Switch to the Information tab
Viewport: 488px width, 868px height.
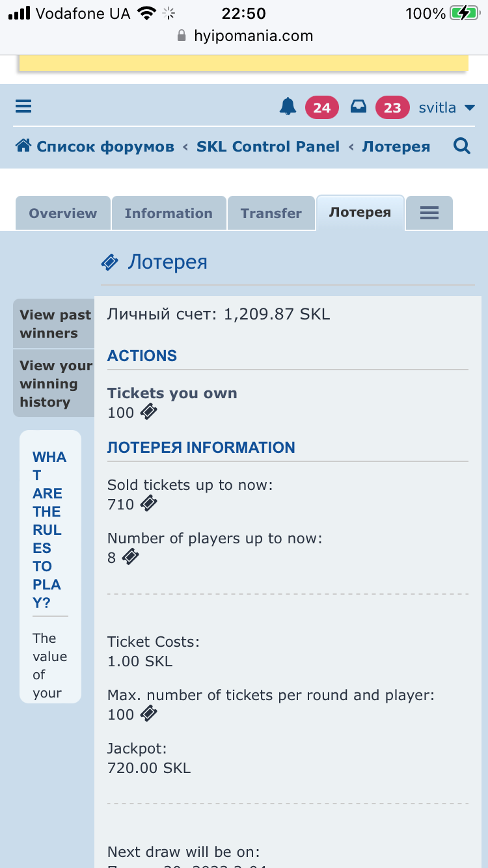coord(169,213)
